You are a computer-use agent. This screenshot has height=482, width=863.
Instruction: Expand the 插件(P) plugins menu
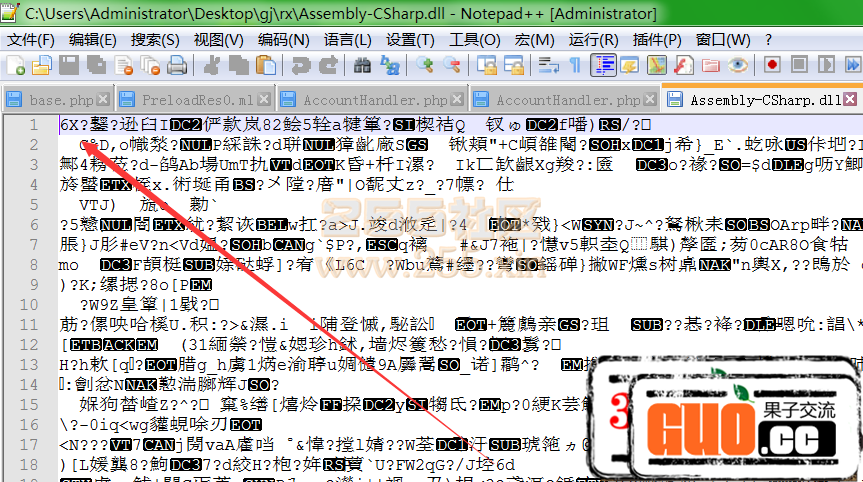click(658, 39)
